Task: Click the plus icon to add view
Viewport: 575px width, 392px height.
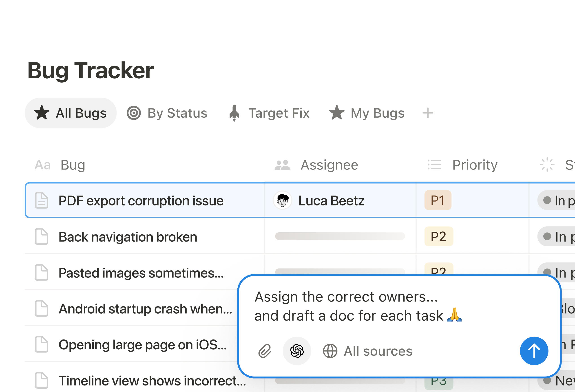Action: [428, 113]
